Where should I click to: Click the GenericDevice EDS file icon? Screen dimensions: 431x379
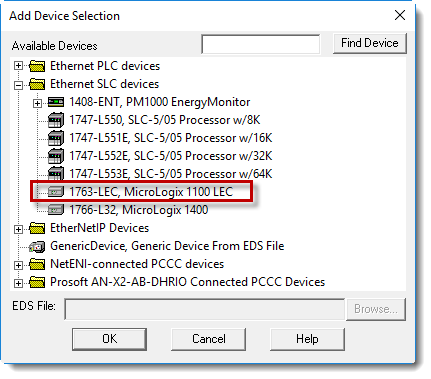[x=37, y=246]
